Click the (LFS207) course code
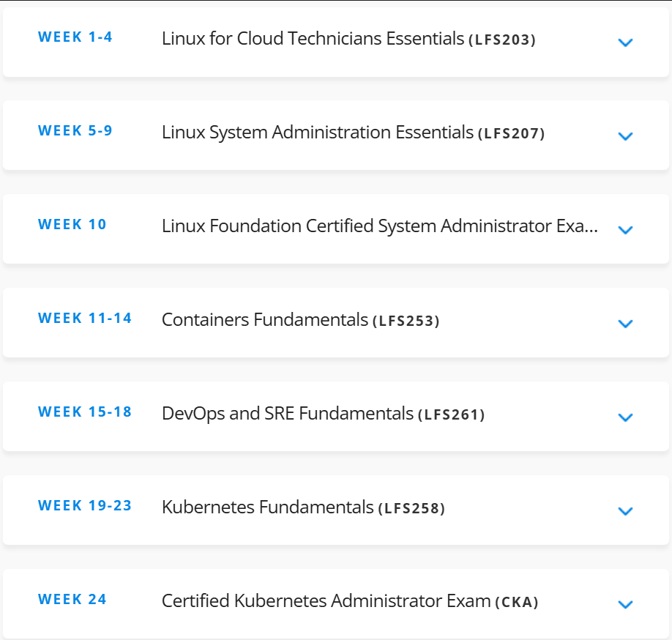 [511, 134]
